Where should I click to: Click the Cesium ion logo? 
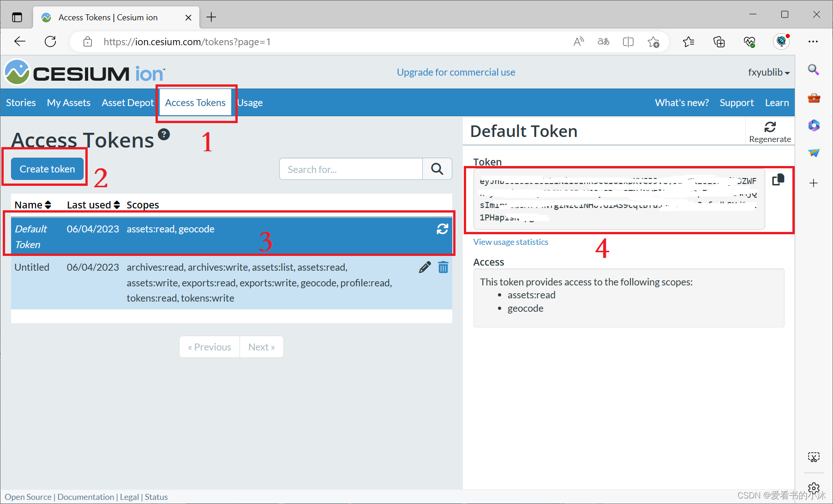point(84,73)
